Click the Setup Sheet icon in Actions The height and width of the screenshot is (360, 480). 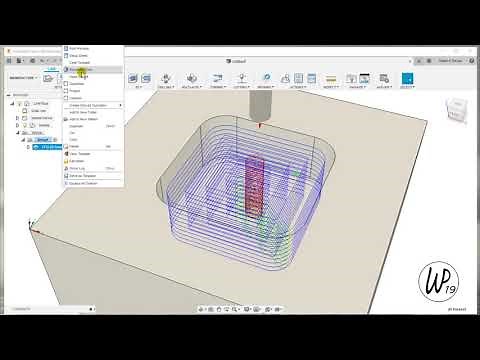[311, 78]
